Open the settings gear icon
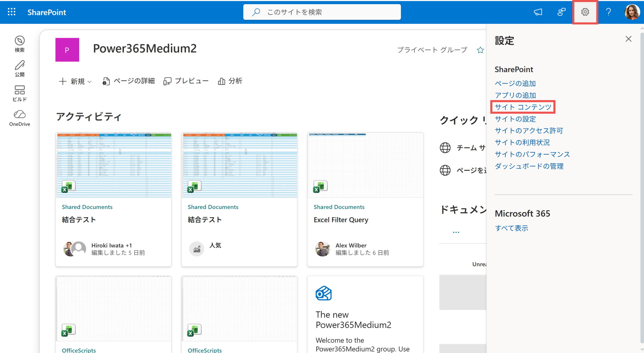The height and width of the screenshot is (353, 644). coord(585,12)
